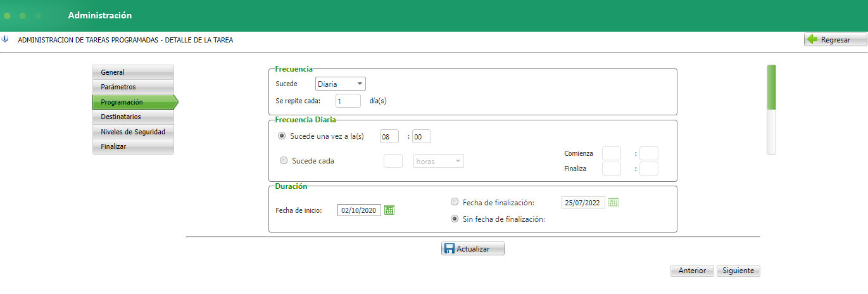Viewport: 868px width, 294px height.
Task: Click the minutes field showing 00
Action: (x=422, y=136)
